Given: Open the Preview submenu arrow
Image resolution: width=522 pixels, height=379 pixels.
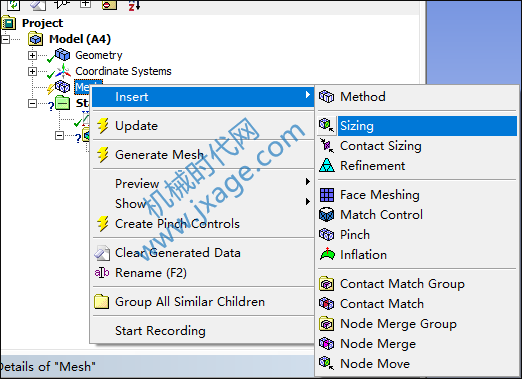Looking at the screenshot, I should pyautogui.click(x=308, y=181).
